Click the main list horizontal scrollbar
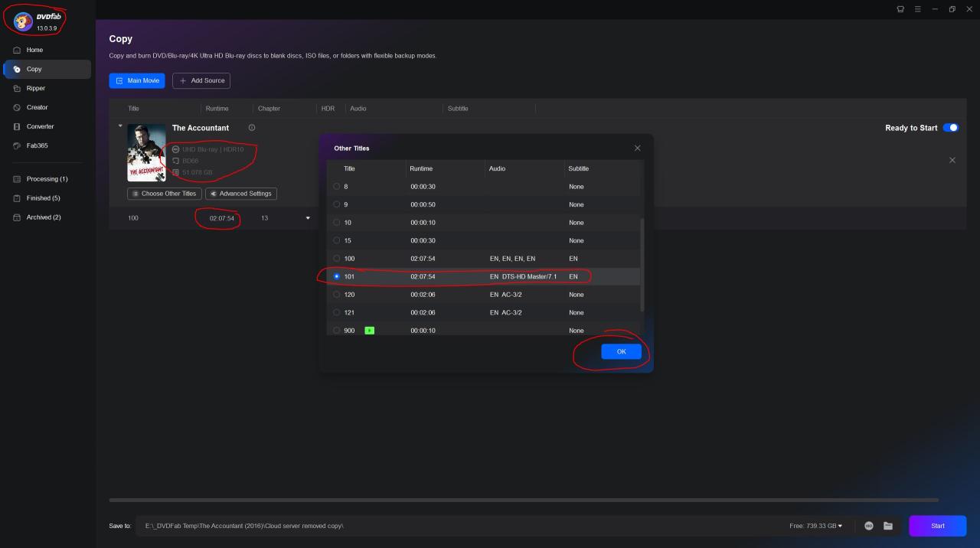Screen dimensions: 980x548 pos(524,500)
